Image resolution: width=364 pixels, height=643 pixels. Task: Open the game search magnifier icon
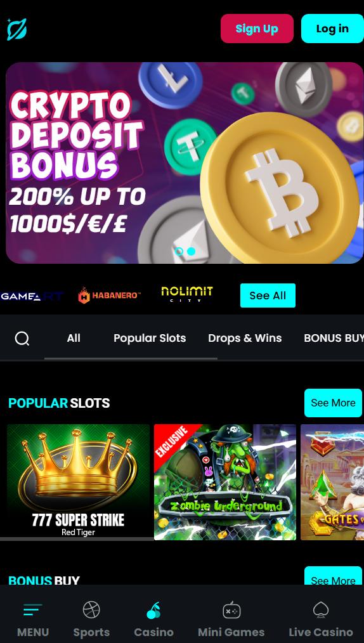click(x=22, y=339)
